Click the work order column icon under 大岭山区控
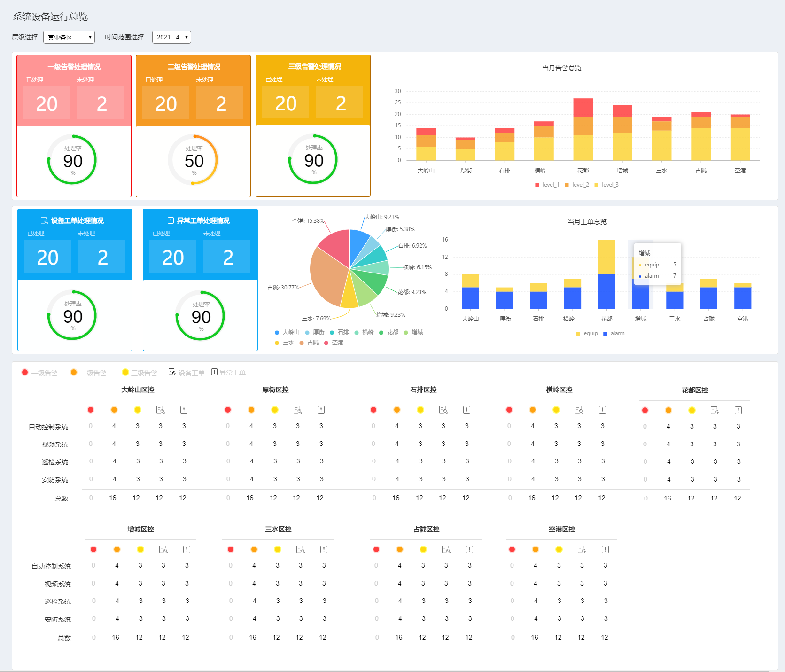Viewport: 785px width, 672px height. (x=160, y=410)
